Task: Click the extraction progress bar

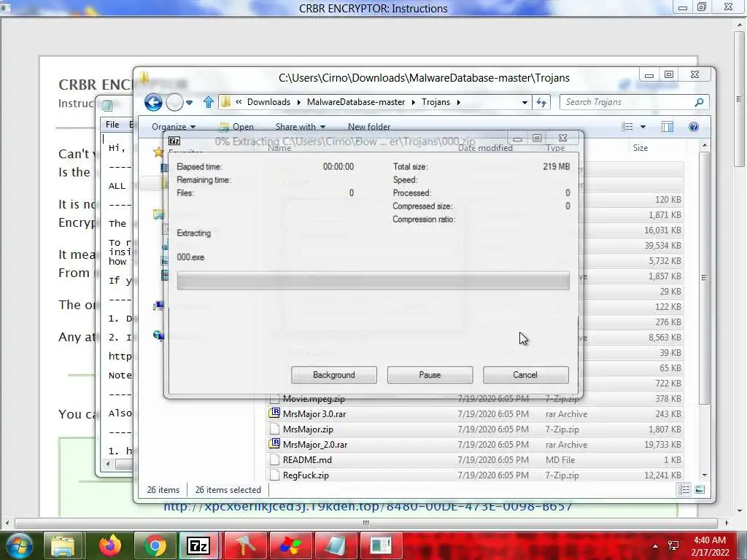Action: [x=373, y=281]
